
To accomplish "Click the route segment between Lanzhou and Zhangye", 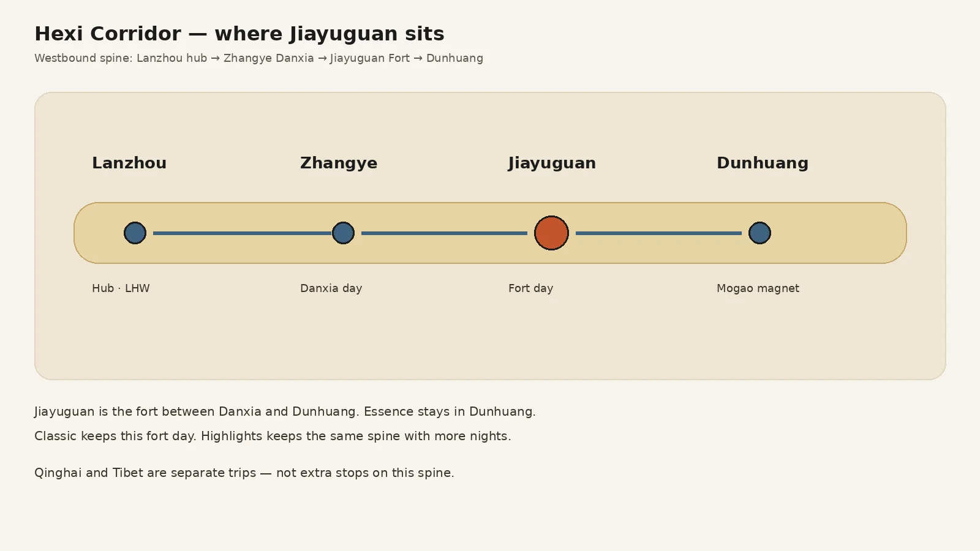I will point(242,233).
